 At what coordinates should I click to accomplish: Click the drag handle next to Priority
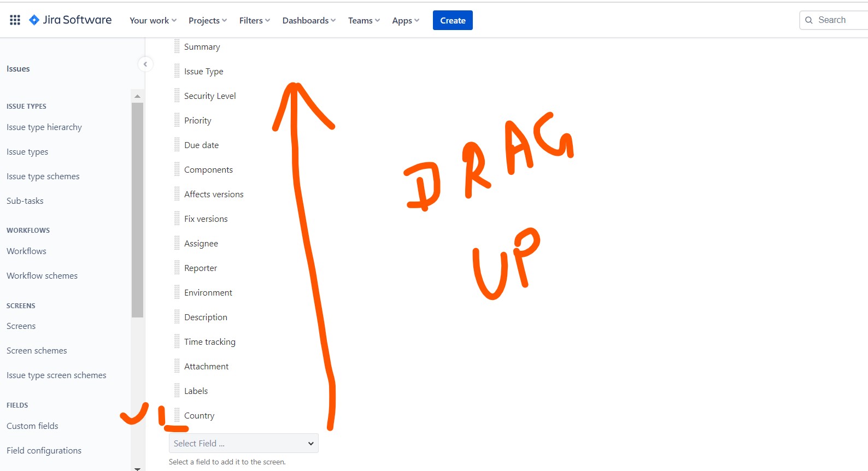pyautogui.click(x=177, y=120)
